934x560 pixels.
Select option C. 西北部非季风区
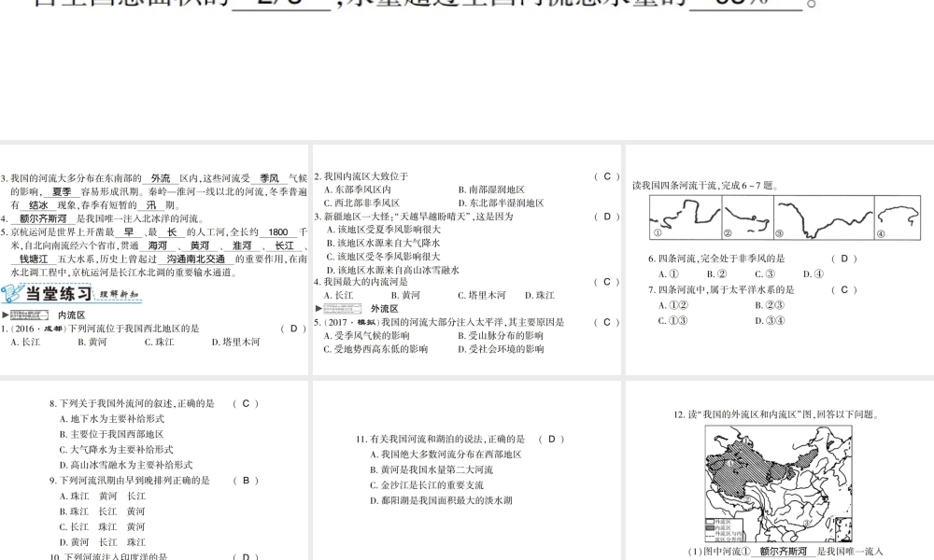click(x=361, y=203)
